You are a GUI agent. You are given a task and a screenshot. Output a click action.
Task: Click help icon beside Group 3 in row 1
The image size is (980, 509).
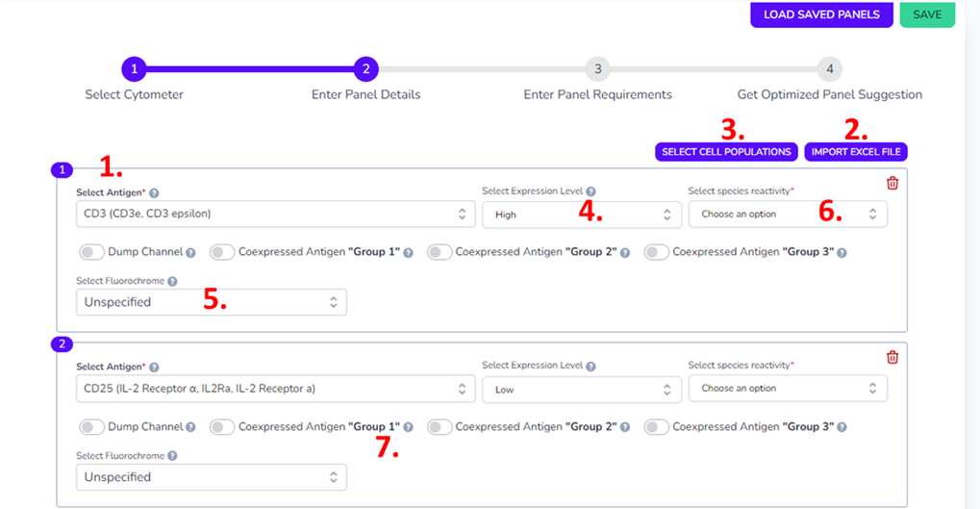click(x=842, y=253)
